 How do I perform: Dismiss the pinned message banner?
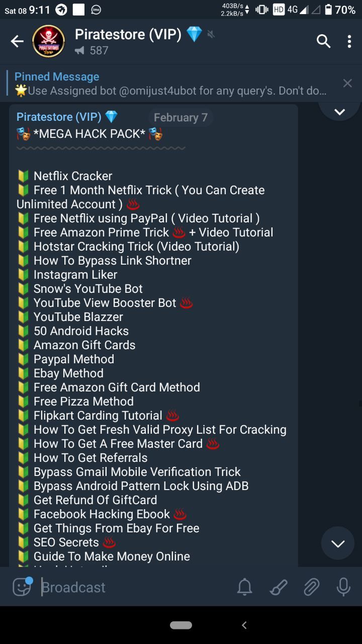point(347,83)
